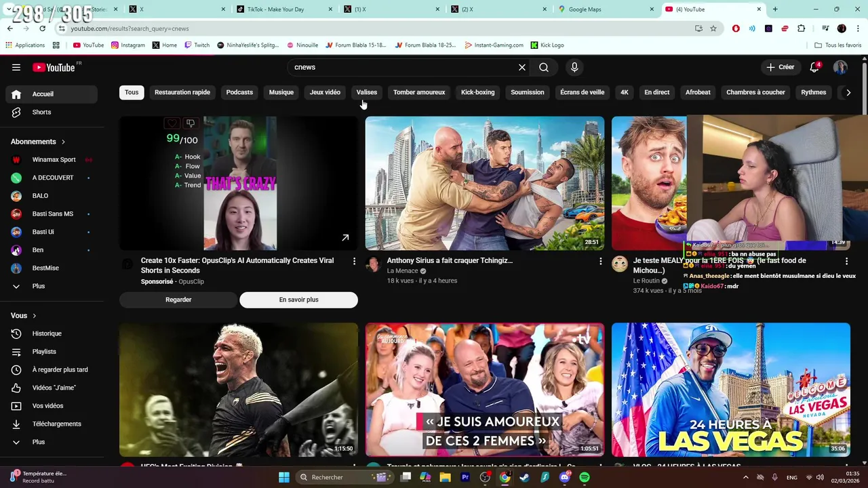Open the account avatar menu
Viewport: 868px width, 488px height.
click(840, 67)
